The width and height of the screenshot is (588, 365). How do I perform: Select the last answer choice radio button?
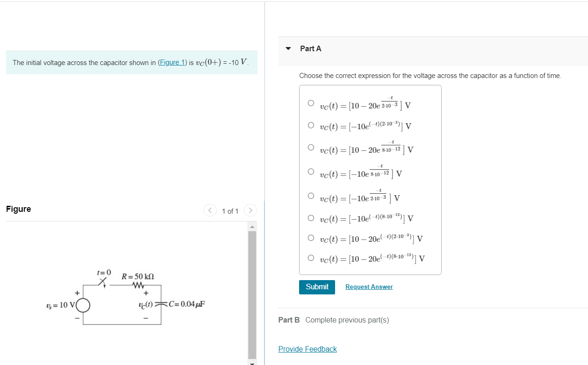(312, 257)
